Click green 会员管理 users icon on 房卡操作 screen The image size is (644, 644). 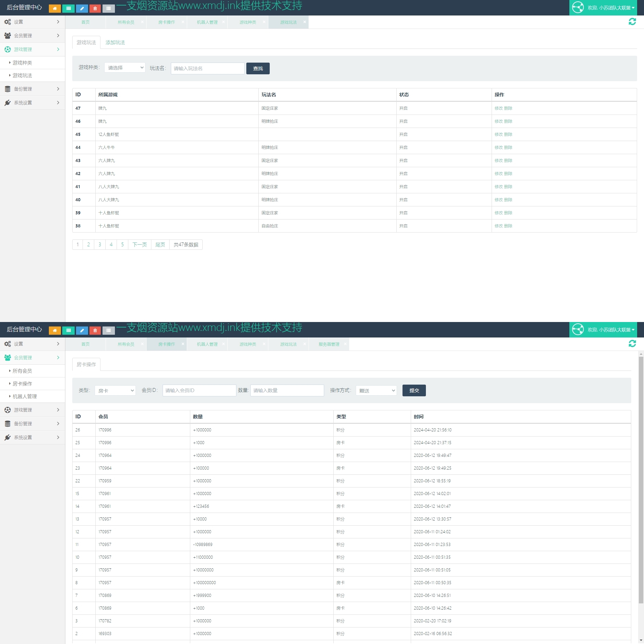[x=8, y=357]
